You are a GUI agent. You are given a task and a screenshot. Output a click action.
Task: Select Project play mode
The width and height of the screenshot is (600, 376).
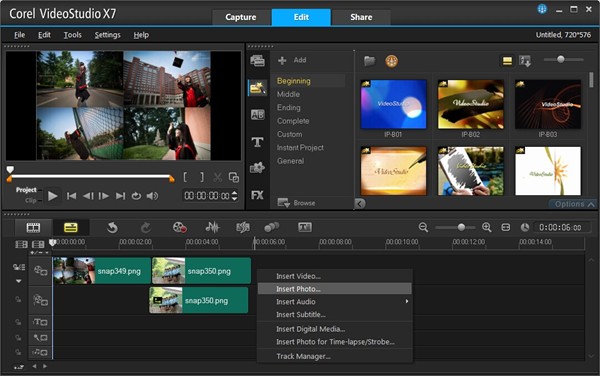point(26,190)
